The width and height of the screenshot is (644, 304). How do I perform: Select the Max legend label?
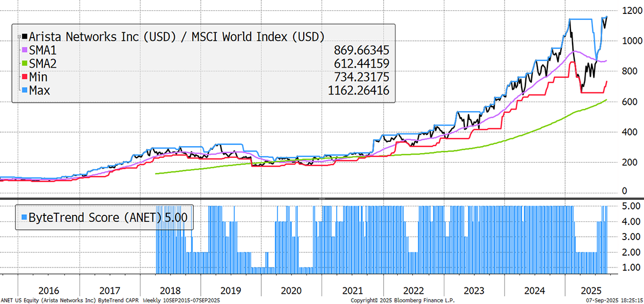click(x=40, y=91)
